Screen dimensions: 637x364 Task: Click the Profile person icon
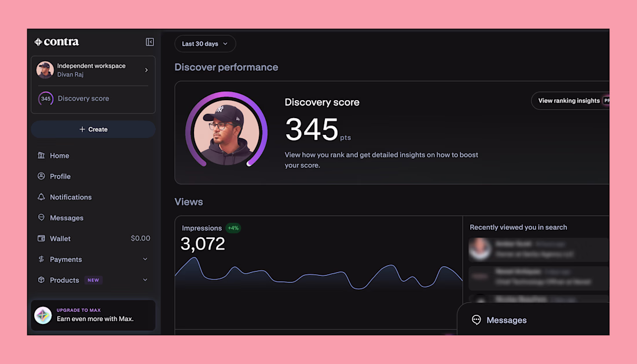41,176
